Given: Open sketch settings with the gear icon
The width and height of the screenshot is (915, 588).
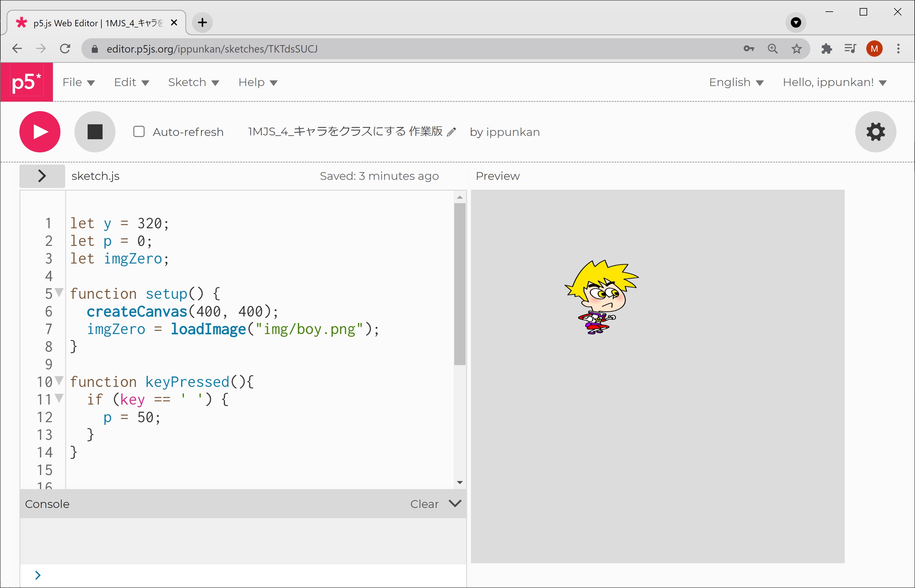Looking at the screenshot, I should coord(875,131).
